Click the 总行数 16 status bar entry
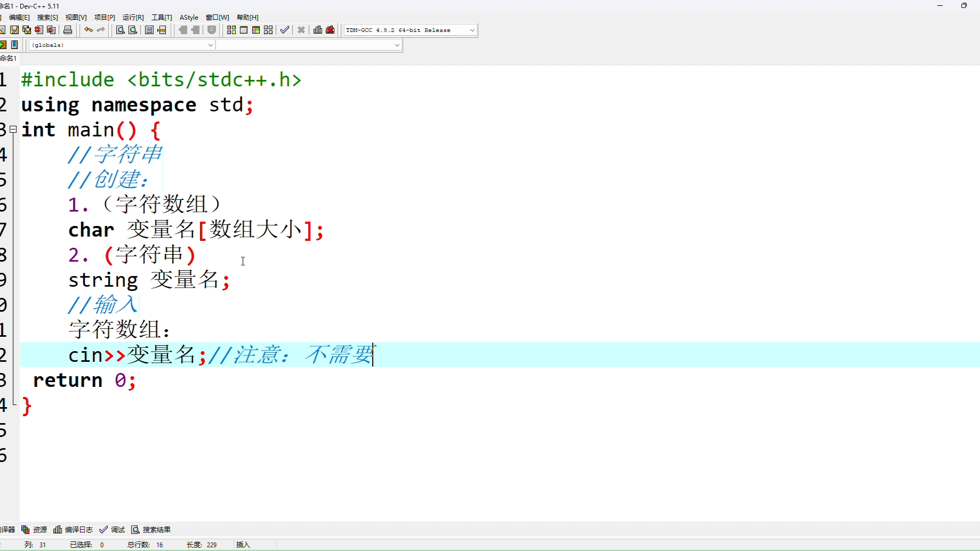980x551 pixels. click(x=145, y=545)
